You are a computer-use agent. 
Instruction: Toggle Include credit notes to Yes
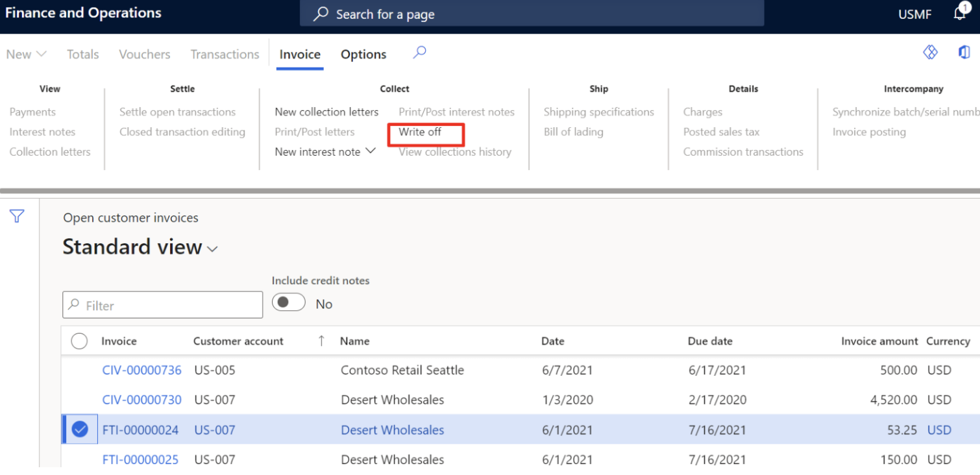pos(289,302)
